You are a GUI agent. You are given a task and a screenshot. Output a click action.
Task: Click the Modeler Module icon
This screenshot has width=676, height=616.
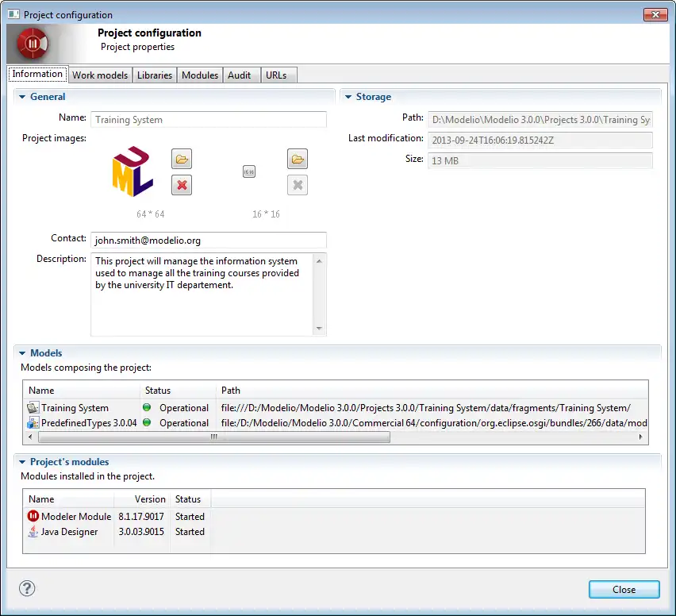33,516
